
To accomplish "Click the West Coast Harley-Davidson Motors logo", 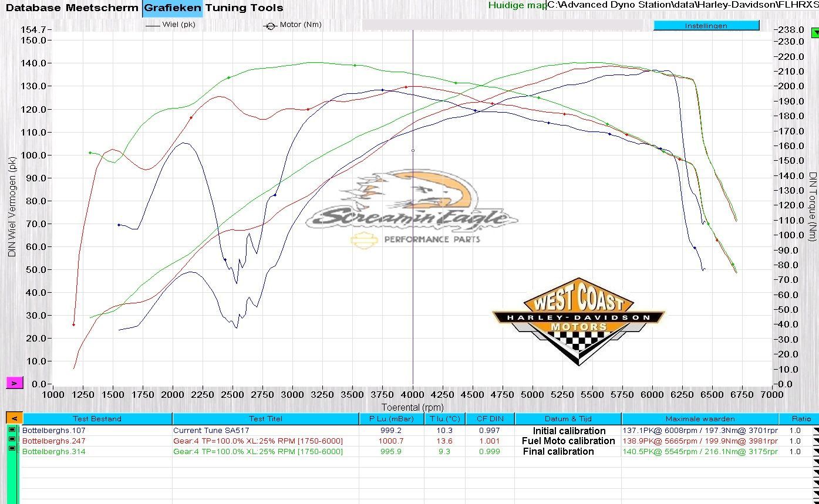I will click(579, 320).
